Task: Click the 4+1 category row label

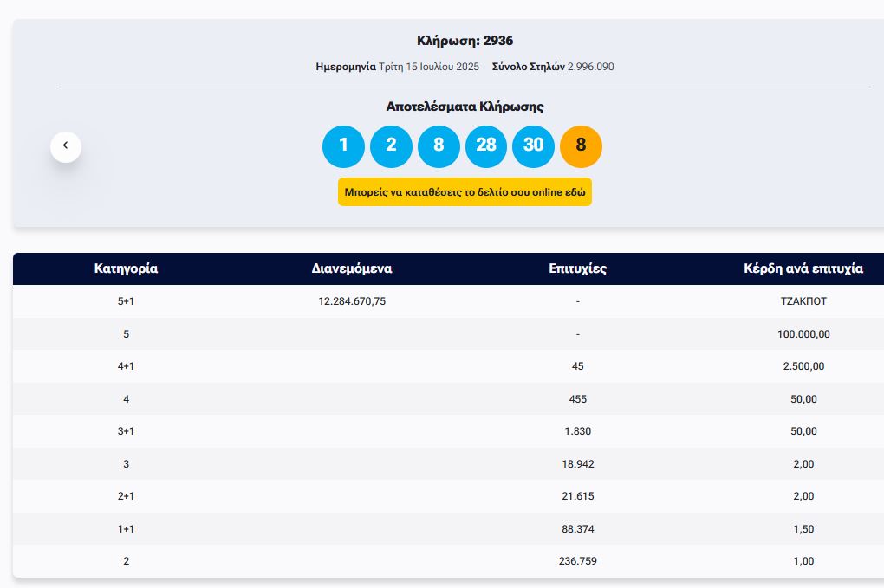Action: point(126,366)
